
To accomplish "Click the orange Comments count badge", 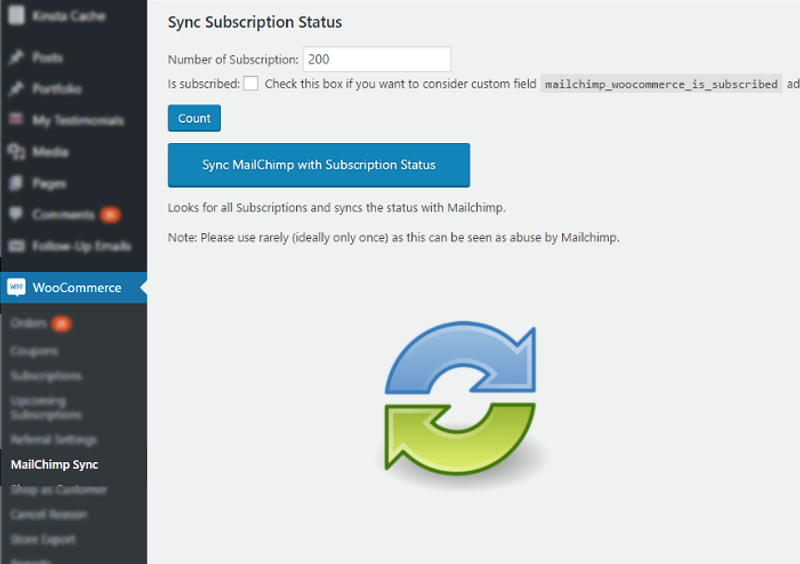I will 110,215.
